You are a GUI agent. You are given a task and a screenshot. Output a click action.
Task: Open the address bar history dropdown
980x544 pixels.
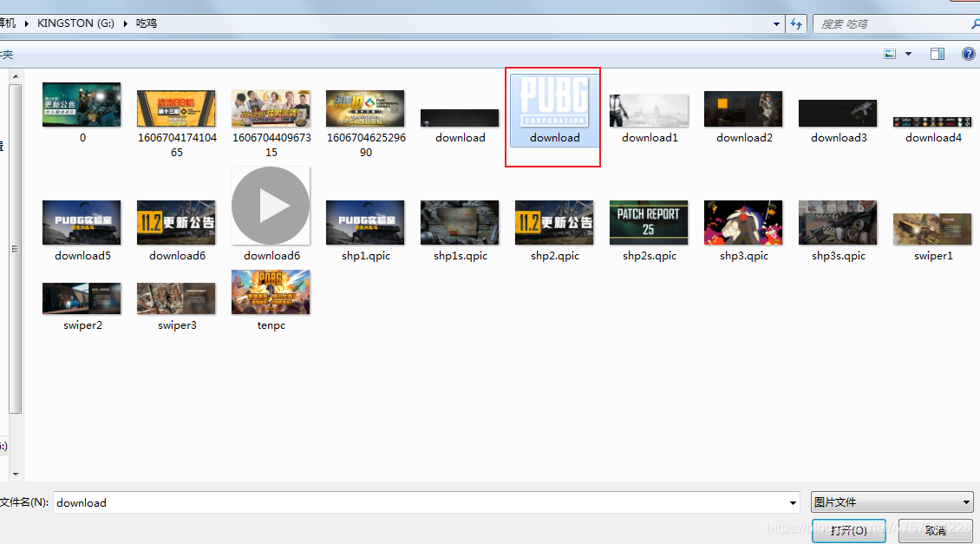[x=776, y=23]
